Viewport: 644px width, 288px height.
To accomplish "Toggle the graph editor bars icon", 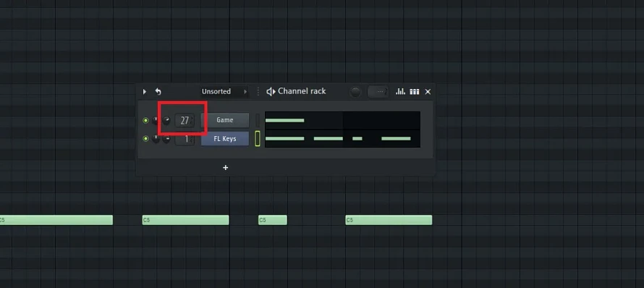I will click(400, 92).
